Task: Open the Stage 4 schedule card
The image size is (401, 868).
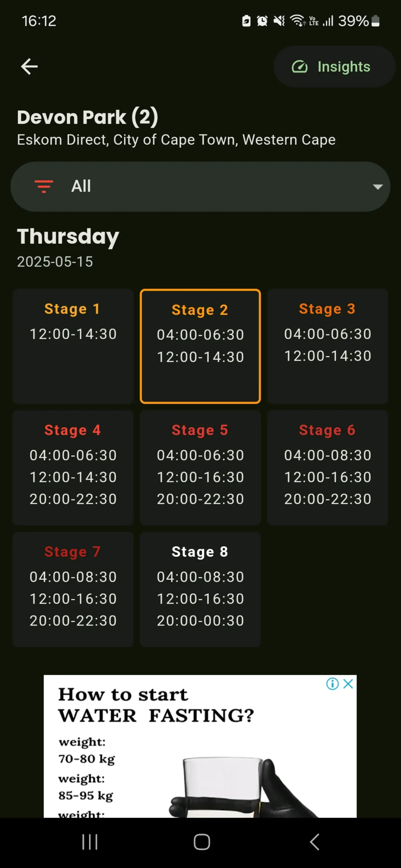Action: pyautogui.click(x=73, y=468)
